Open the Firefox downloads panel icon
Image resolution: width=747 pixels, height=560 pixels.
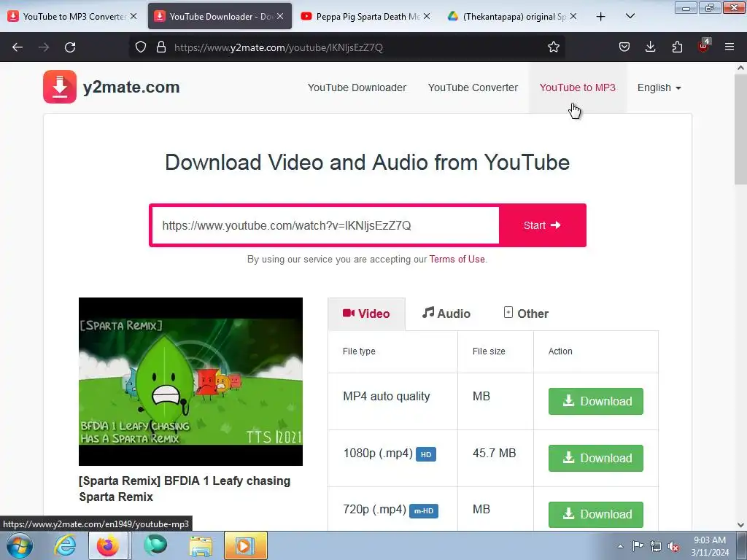[x=650, y=47]
